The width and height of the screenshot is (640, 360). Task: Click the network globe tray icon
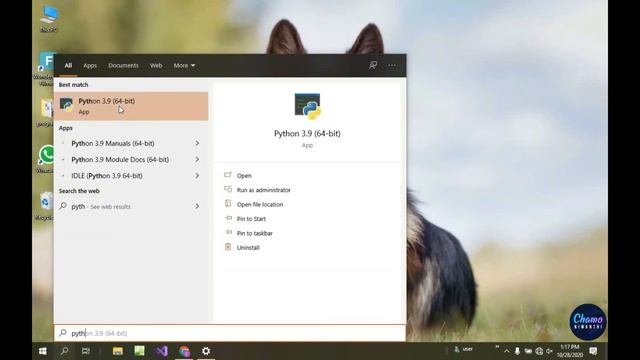click(x=539, y=351)
